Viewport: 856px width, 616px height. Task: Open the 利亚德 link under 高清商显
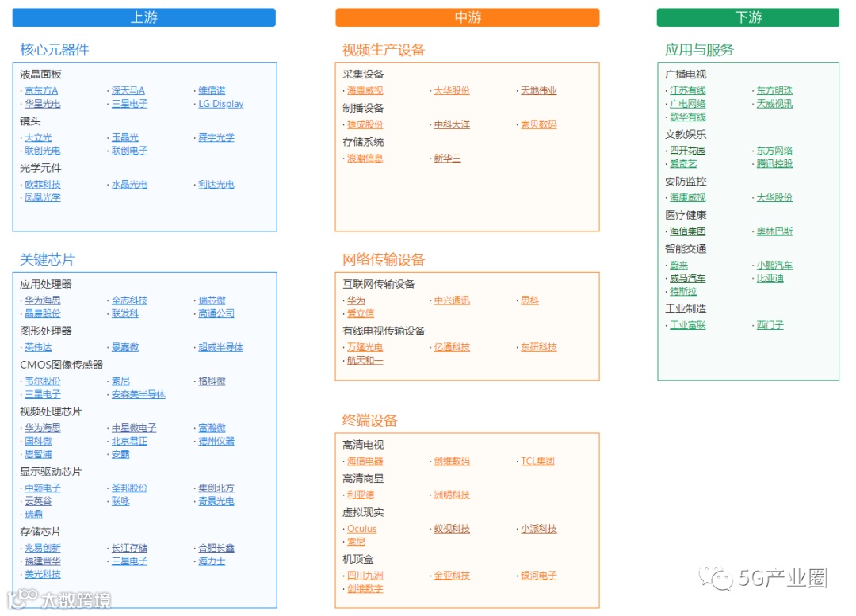(361, 495)
